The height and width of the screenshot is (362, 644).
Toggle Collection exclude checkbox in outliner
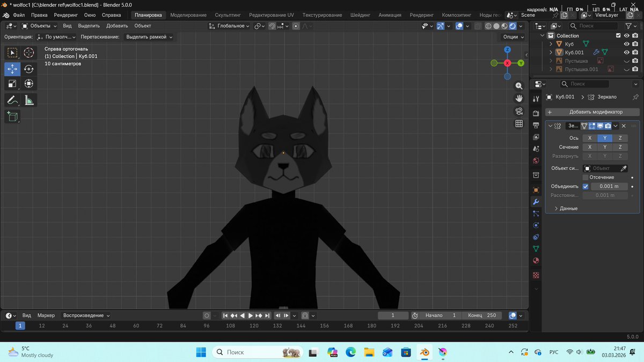click(618, 35)
